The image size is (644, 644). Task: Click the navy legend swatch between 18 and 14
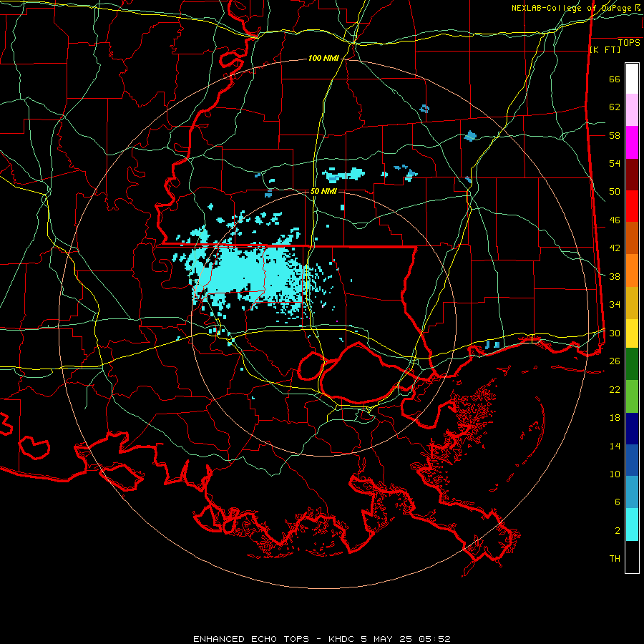click(x=632, y=429)
